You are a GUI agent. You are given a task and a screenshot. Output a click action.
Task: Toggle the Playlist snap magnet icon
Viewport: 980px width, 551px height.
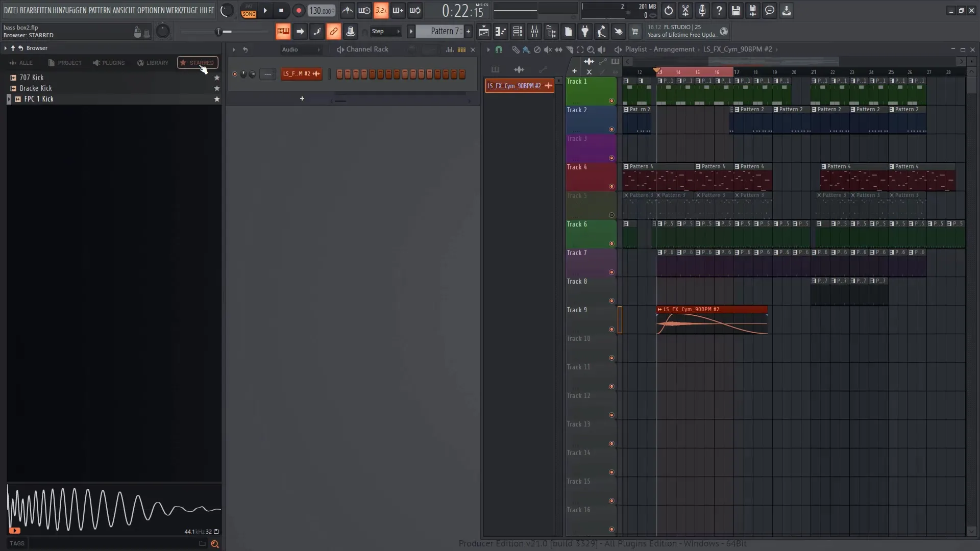click(x=499, y=49)
